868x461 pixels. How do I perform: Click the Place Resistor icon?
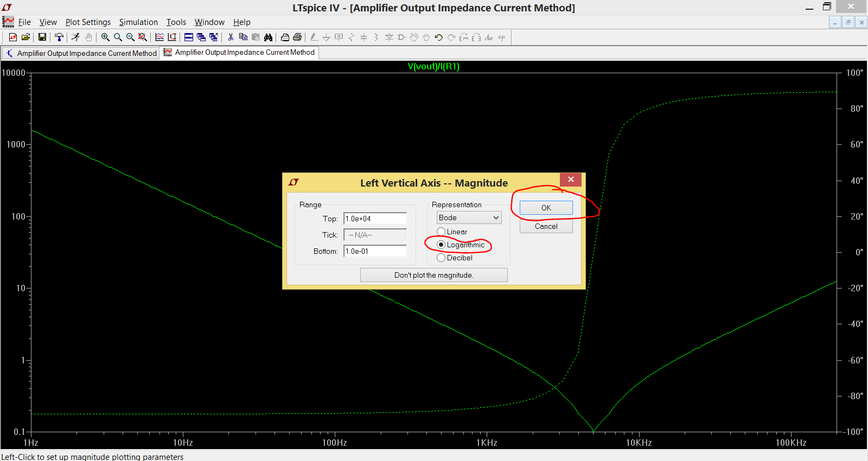351,37
